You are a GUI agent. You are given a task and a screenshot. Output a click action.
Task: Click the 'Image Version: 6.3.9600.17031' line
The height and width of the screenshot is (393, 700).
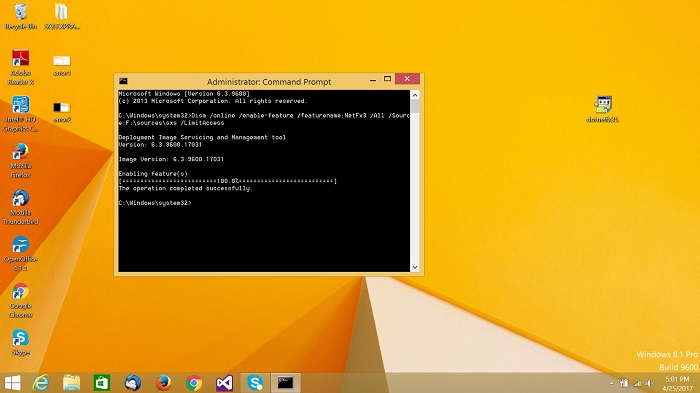(x=171, y=159)
